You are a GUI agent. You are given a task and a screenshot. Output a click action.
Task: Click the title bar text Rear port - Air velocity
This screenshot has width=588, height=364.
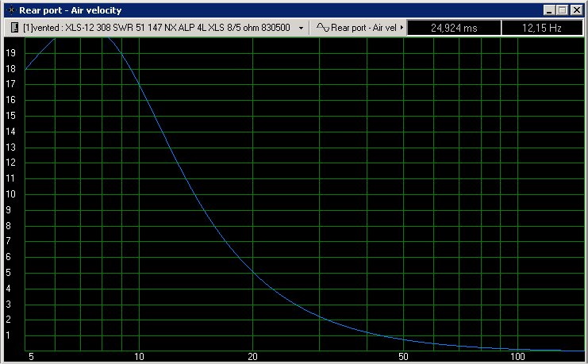click(x=71, y=10)
